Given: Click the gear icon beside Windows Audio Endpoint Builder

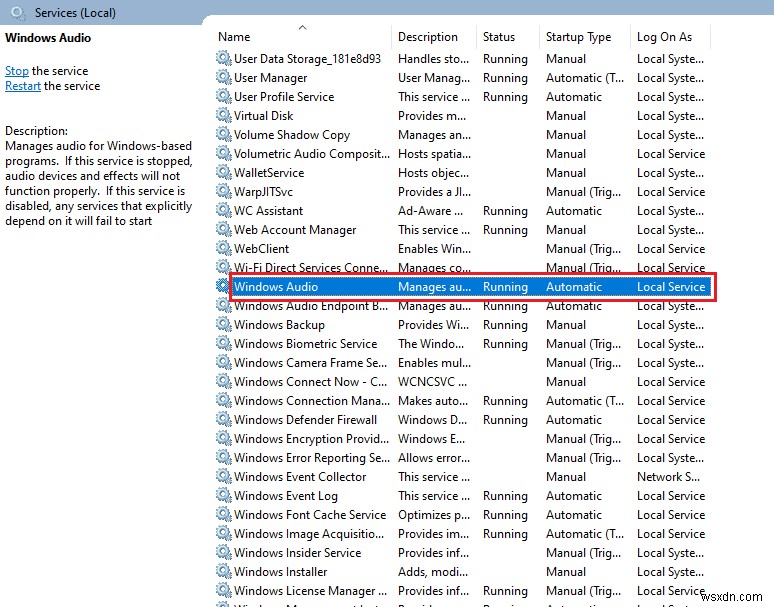Looking at the screenshot, I should coord(224,305).
